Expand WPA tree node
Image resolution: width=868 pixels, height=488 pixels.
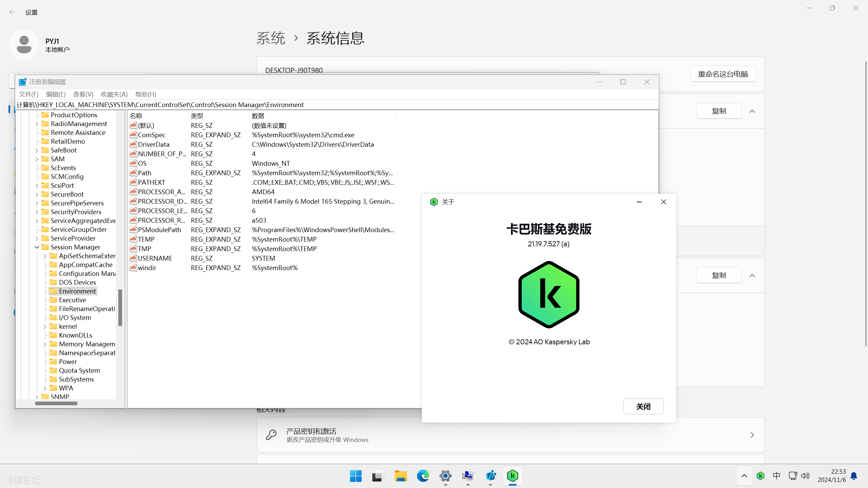pyautogui.click(x=45, y=388)
